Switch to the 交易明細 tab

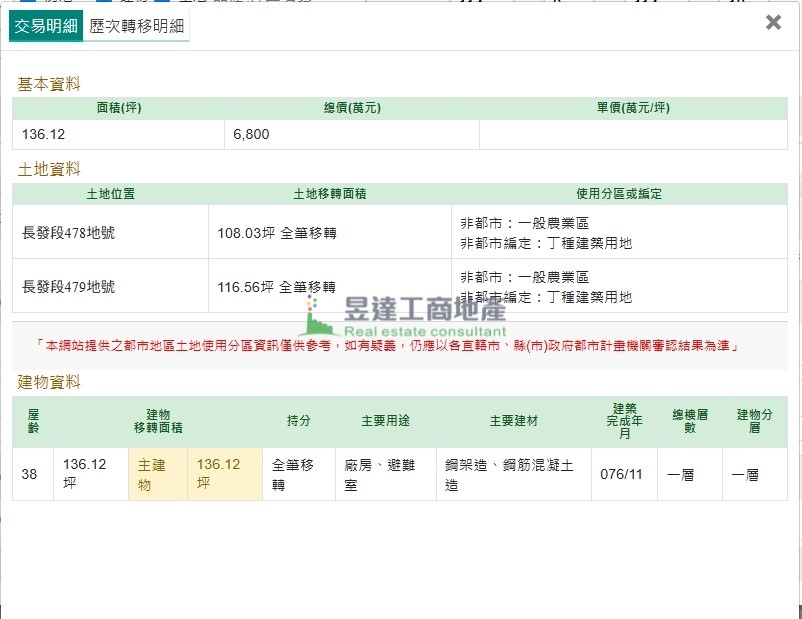point(44,27)
